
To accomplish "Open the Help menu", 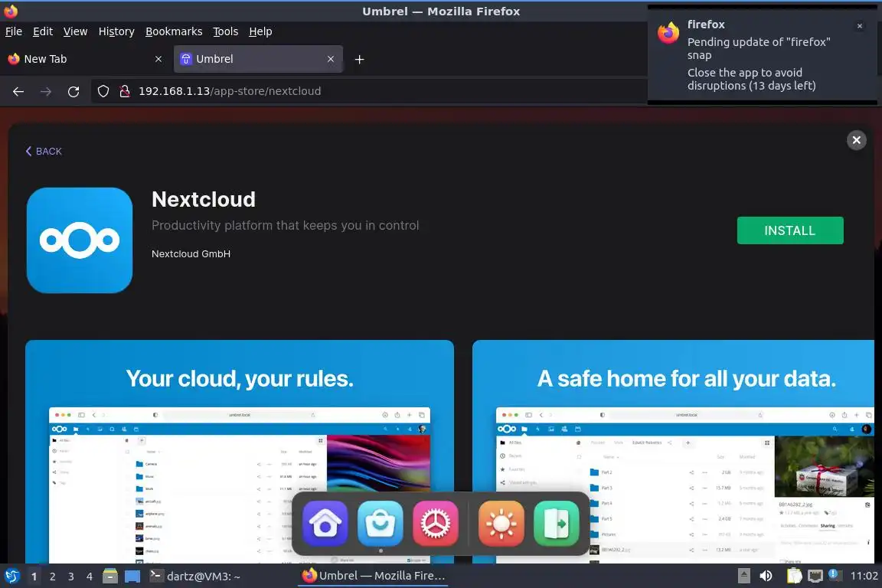I will point(260,31).
